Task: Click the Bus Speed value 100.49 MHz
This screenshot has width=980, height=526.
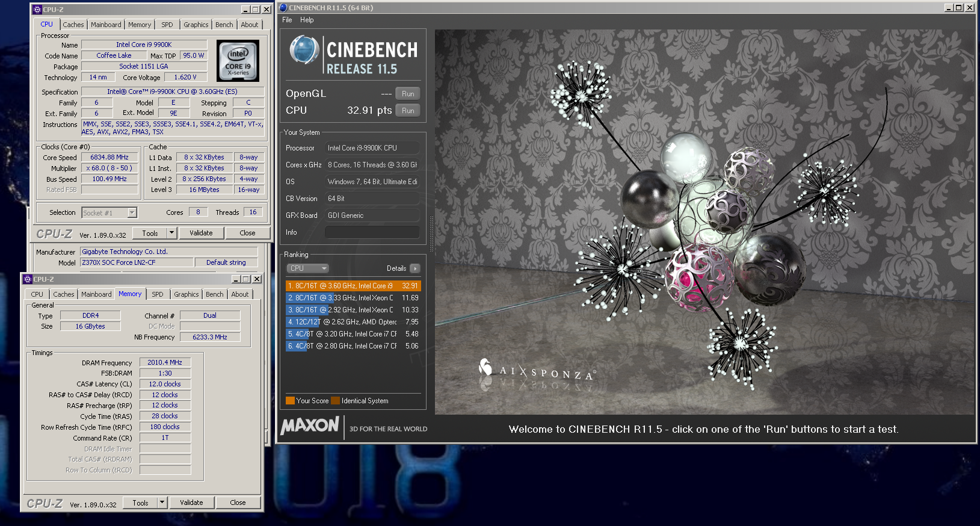Action: (x=109, y=179)
